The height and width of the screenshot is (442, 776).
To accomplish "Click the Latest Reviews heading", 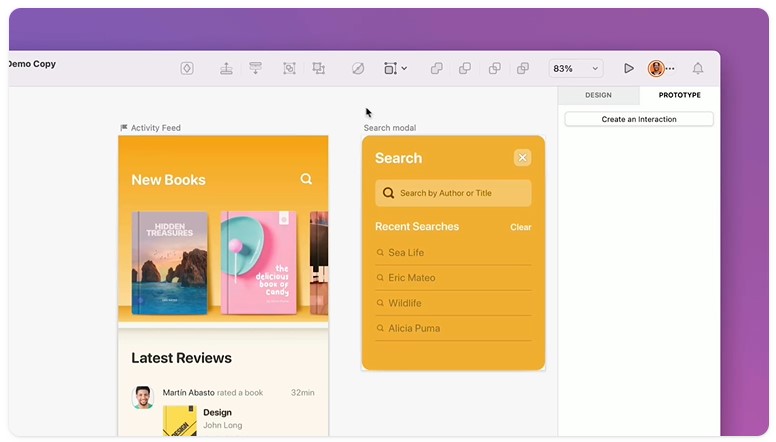I will (x=182, y=358).
